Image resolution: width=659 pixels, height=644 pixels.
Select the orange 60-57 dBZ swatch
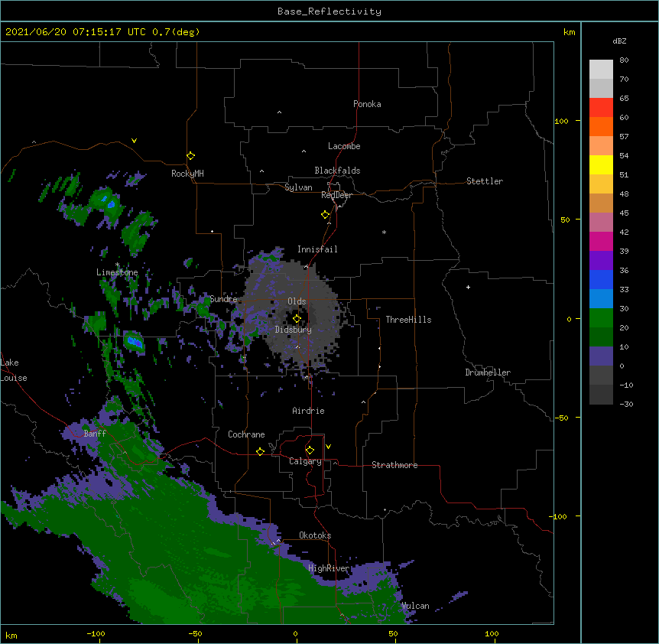tap(601, 126)
